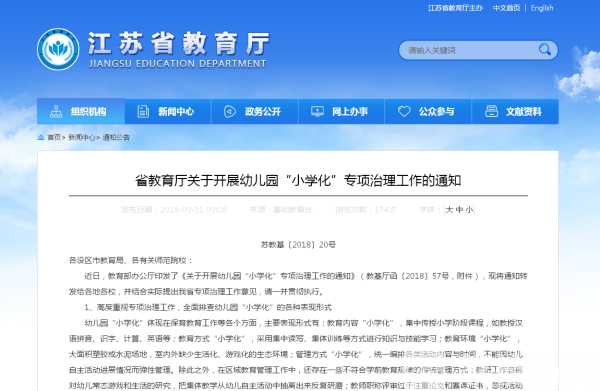
Task: Click the 来源：基础教育处 text
Action: tap(281, 210)
